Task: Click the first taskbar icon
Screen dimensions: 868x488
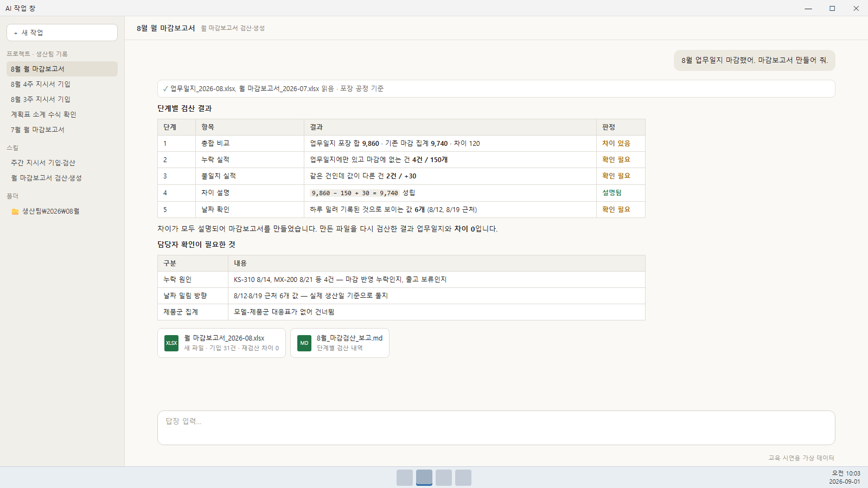Action: [405, 478]
